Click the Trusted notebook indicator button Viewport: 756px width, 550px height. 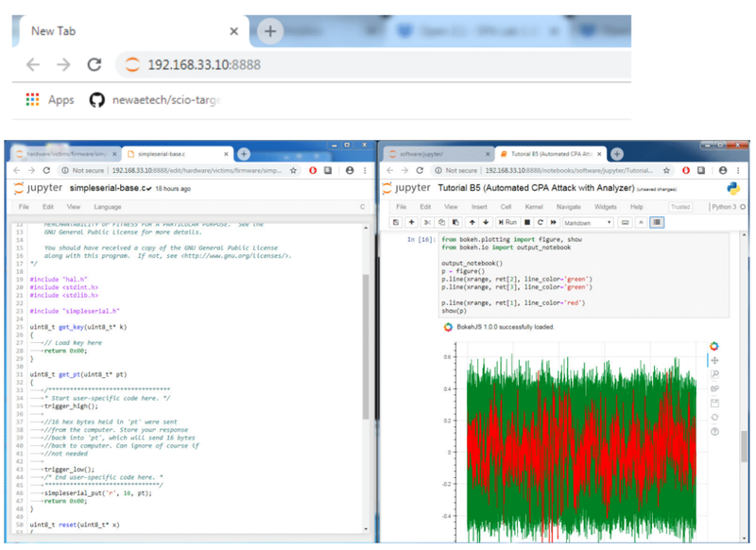(679, 206)
